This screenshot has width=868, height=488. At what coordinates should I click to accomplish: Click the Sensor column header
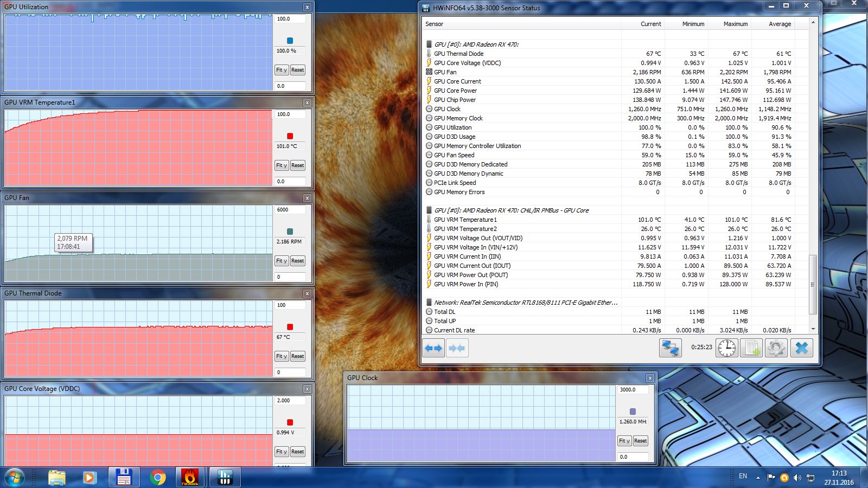tap(522, 24)
